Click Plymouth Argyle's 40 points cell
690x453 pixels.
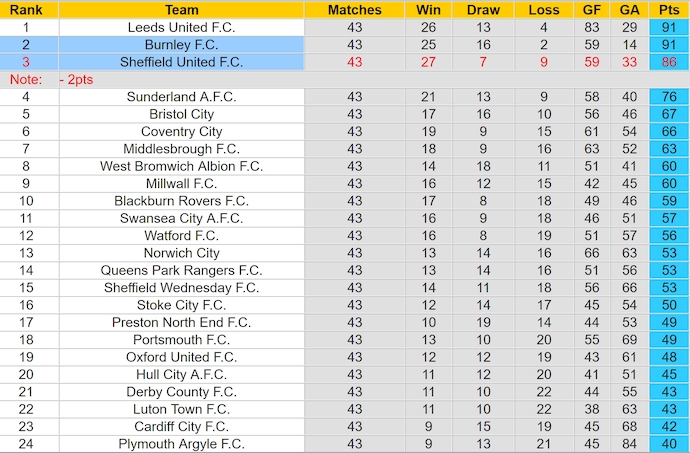pyautogui.click(x=668, y=444)
